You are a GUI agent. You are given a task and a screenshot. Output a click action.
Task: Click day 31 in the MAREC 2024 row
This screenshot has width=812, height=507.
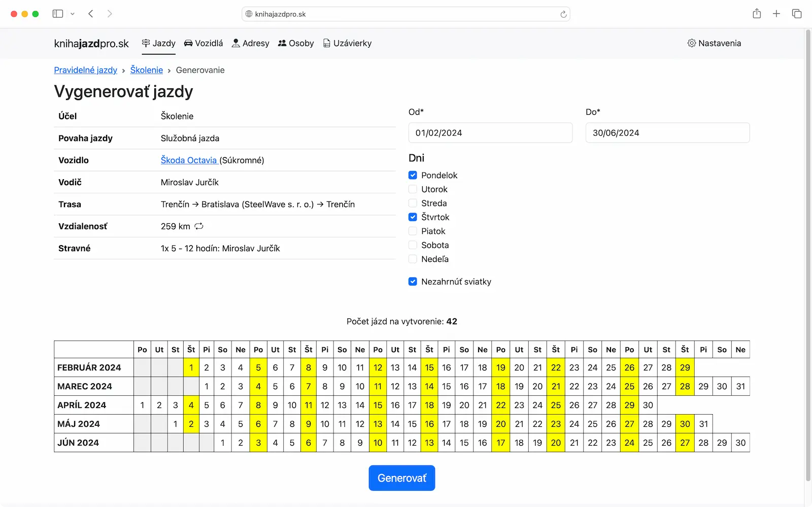coord(741,386)
